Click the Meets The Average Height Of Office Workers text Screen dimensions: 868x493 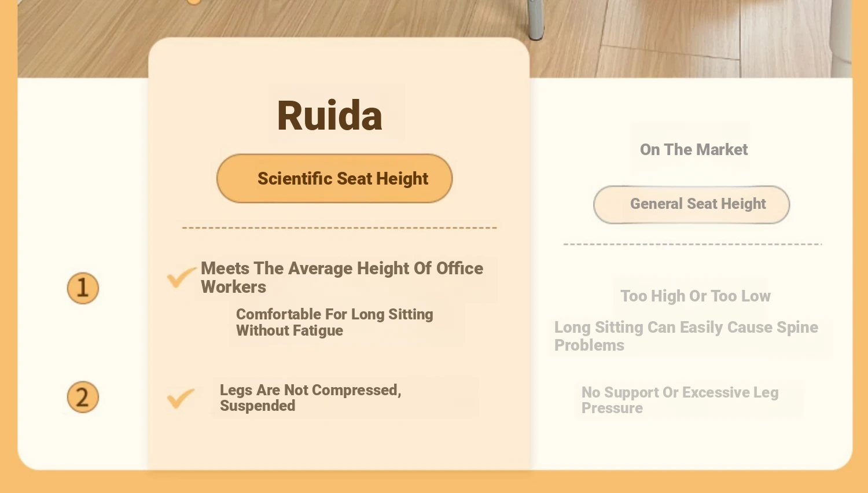pos(341,278)
